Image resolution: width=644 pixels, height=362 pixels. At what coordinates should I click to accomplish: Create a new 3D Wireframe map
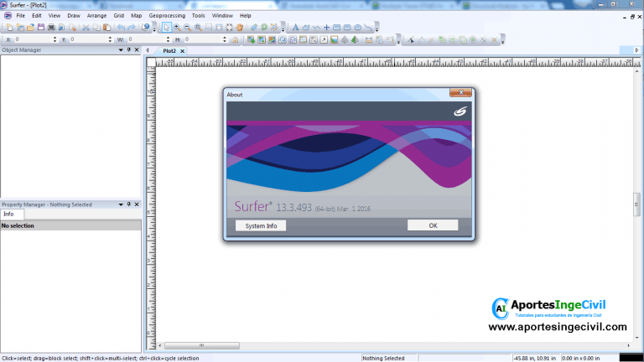pos(345,40)
